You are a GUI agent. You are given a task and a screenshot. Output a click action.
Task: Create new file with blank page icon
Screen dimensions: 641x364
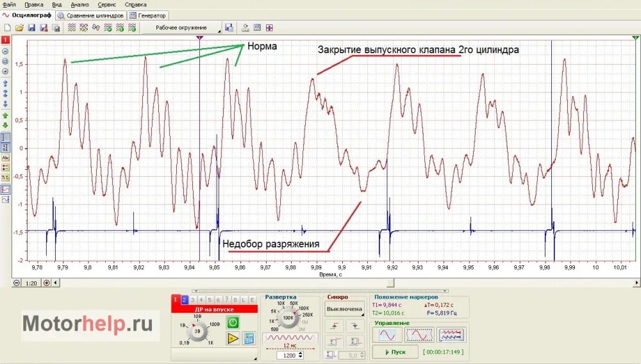7,28
